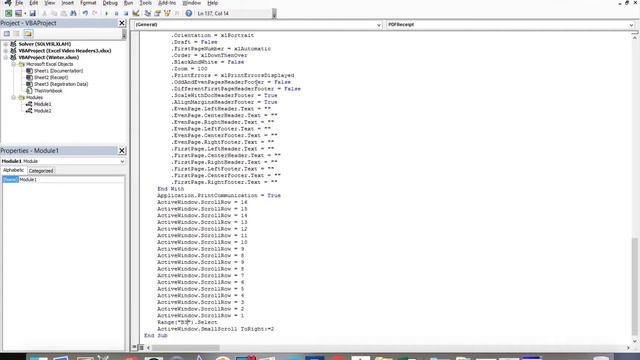The width and height of the screenshot is (640, 360).
Task: Select Sheet3 (Registration Data) in project tree
Action: [61, 84]
